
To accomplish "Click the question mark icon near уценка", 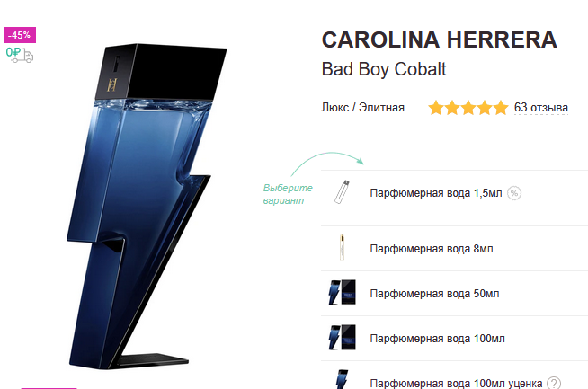I will (x=554, y=383).
